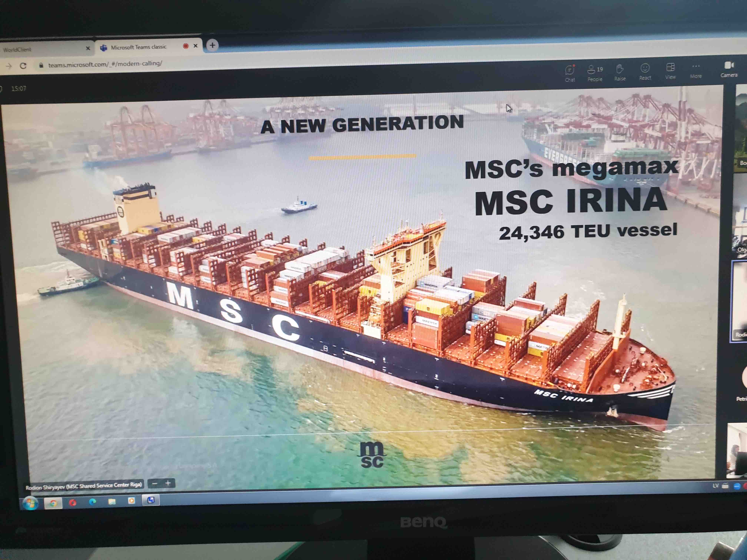Zoom in on the shared presentation
747x560 pixels.
coord(168,483)
